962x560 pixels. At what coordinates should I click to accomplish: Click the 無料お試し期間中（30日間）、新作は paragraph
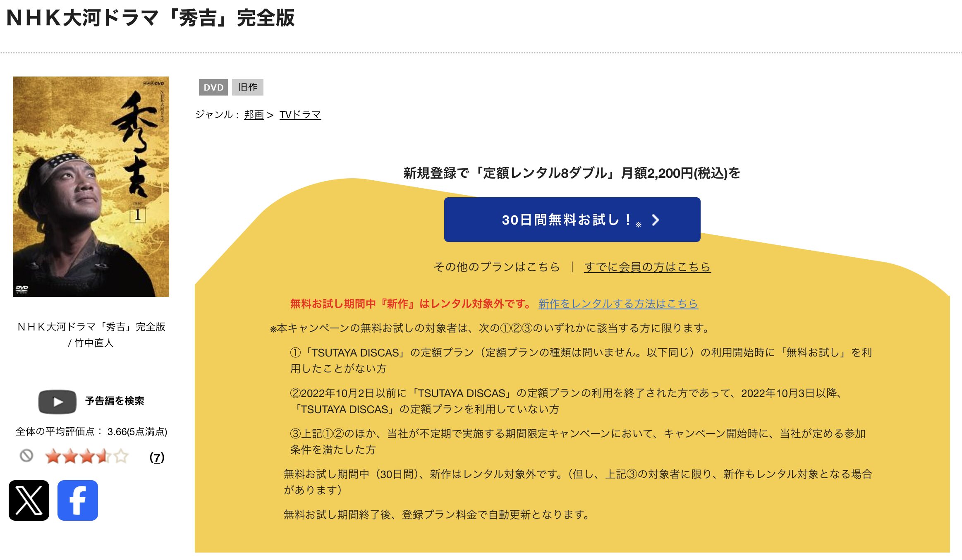click(x=578, y=482)
